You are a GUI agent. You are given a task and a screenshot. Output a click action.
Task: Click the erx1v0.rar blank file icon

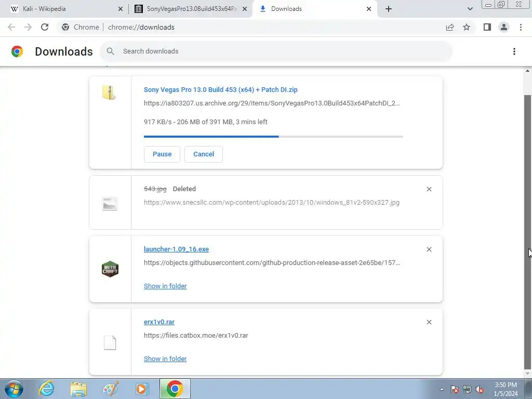tap(110, 343)
